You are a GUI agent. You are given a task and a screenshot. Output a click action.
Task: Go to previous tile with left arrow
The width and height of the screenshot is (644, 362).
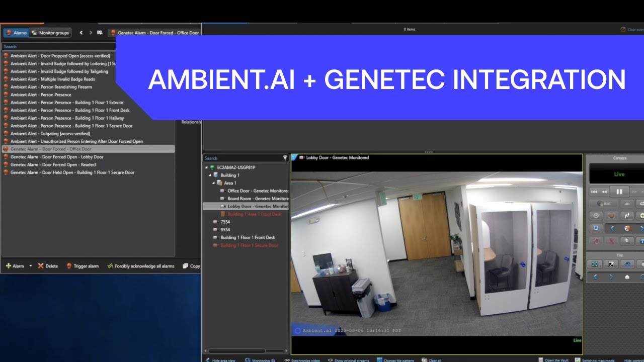[596, 277]
